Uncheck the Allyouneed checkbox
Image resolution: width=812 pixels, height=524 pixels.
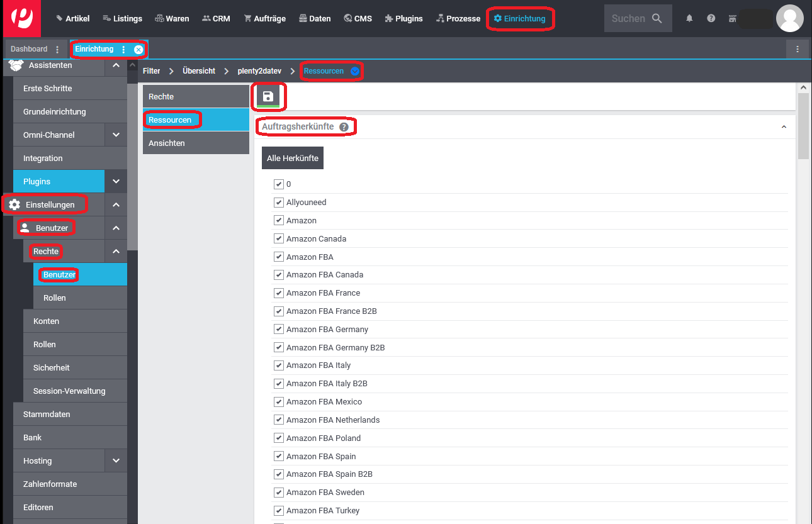(x=278, y=203)
